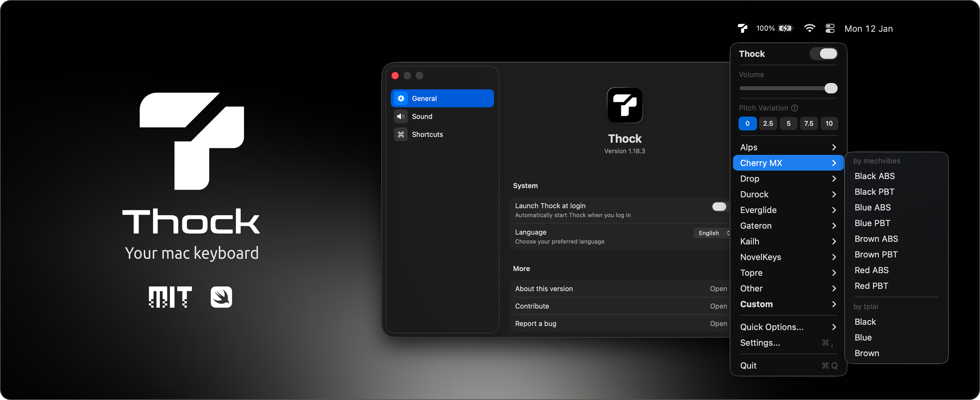The width and height of the screenshot is (980, 400).
Task: Choose Settings... from Thock menu
Action: coord(788,343)
